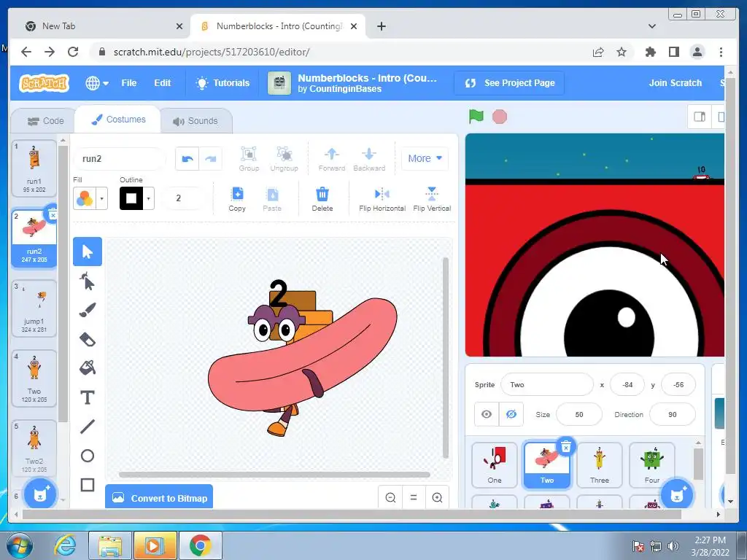
Task: Select the Text tool
Action: click(88, 397)
